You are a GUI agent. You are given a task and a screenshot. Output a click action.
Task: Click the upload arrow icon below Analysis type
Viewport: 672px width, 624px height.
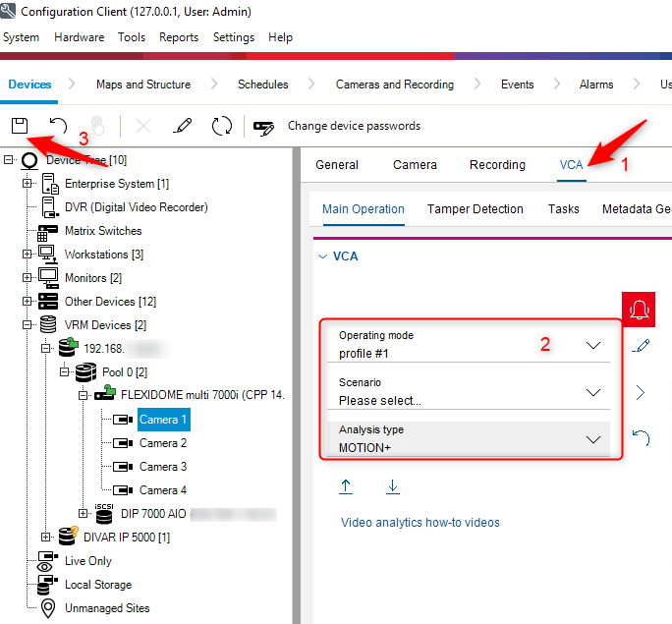click(x=346, y=486)
